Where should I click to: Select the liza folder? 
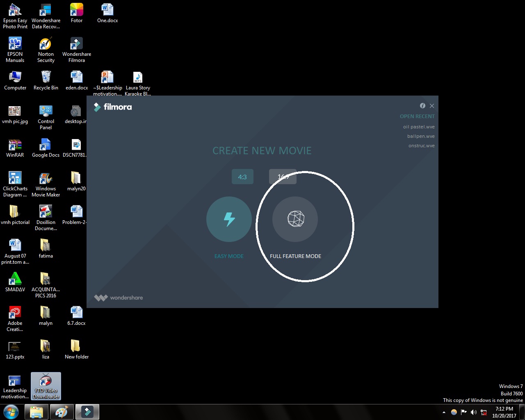pyautogui.click(x=46, y=349)
